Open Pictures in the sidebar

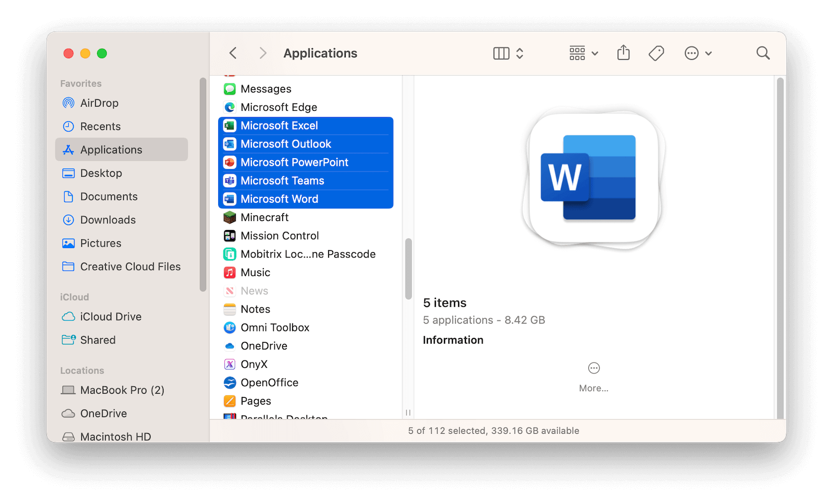tap(121, 243)
